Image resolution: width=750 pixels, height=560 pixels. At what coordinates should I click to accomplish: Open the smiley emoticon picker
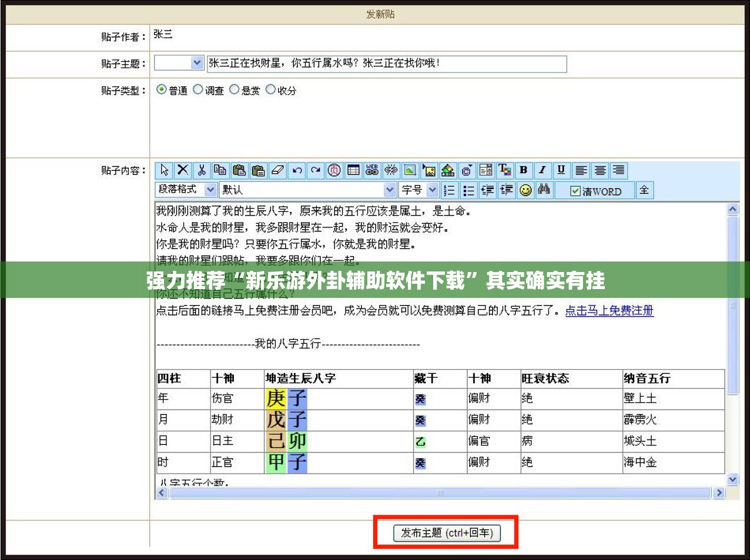coord(525,190)
